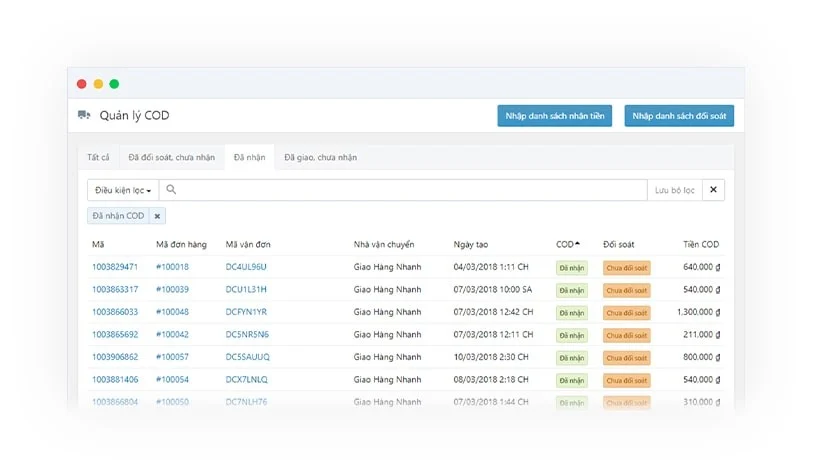Click the Mã column header

pyautogui.click(x=98, y=244)
